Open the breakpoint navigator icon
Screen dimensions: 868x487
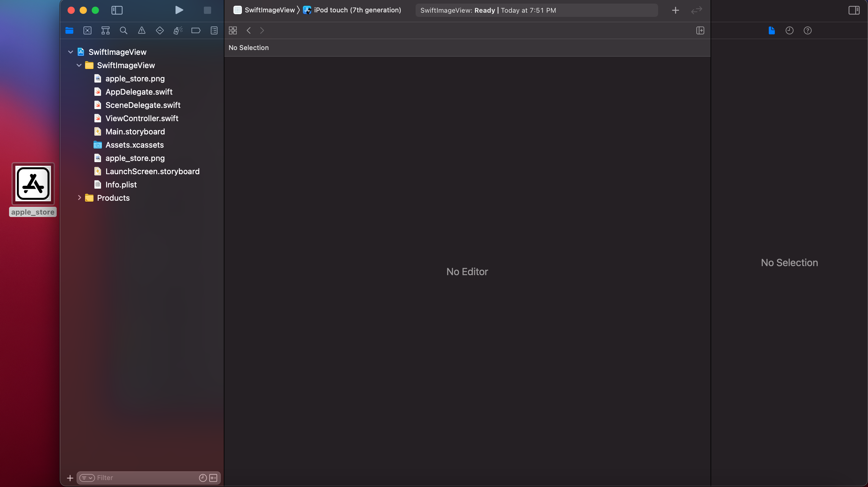(x=196, y=31)
